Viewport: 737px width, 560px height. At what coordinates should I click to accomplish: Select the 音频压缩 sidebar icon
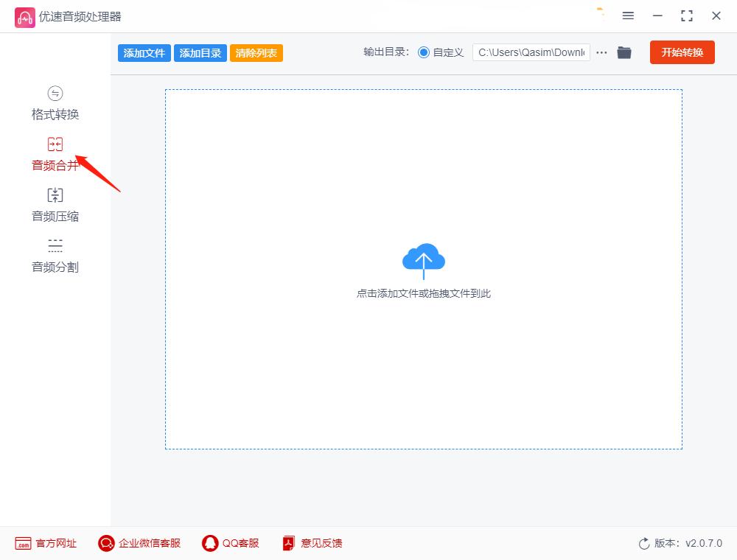(x=55, y=195)
